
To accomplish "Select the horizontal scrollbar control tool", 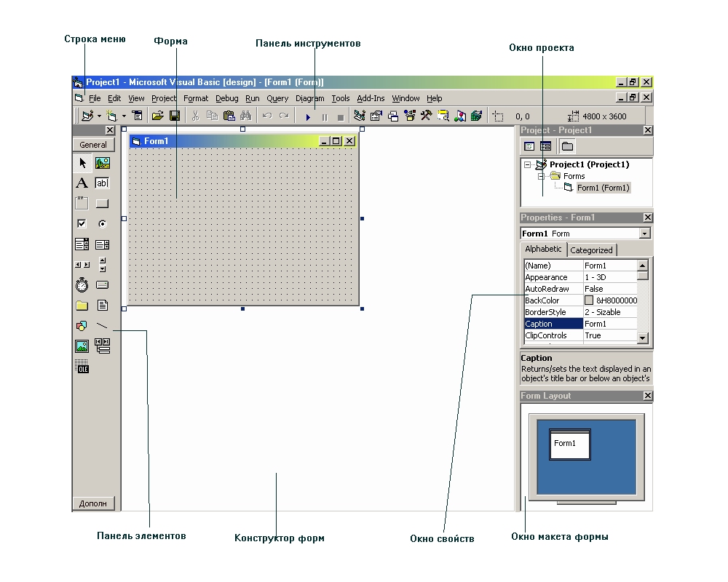I will coord(82,265).
